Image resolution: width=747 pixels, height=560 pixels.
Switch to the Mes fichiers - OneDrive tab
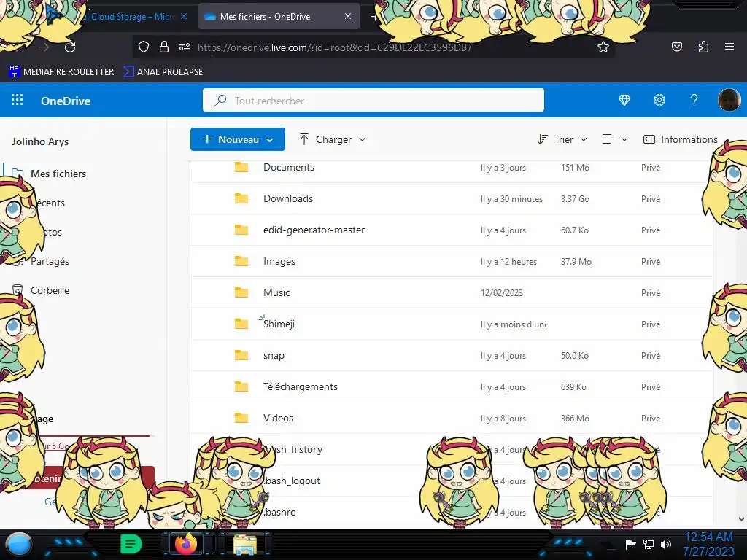click(x=279, y=16)
